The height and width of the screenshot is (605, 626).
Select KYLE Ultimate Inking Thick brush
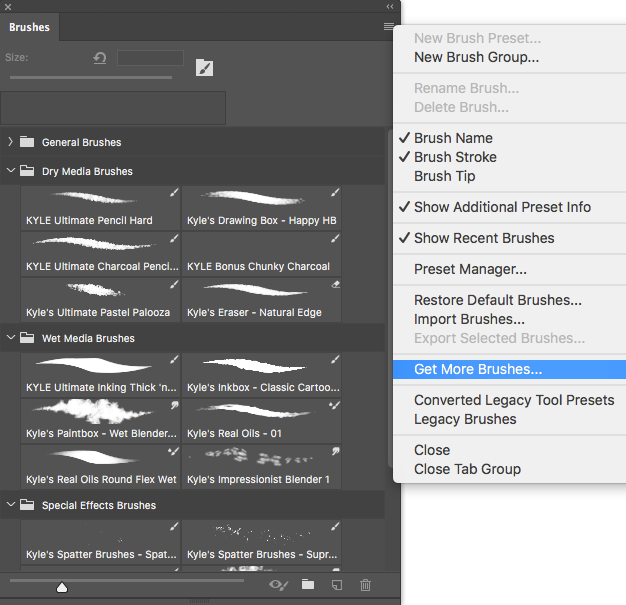pyautogui.click(x=100, y=375)
